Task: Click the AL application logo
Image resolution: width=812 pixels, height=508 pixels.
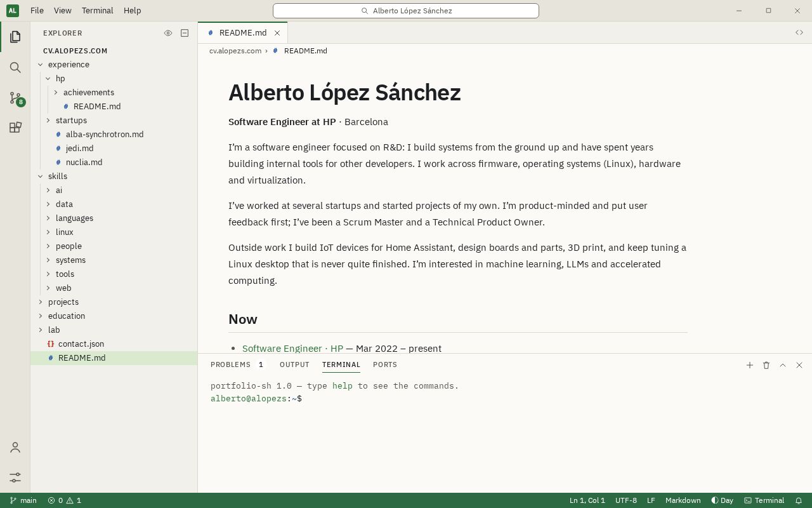Action: point(13,10)
